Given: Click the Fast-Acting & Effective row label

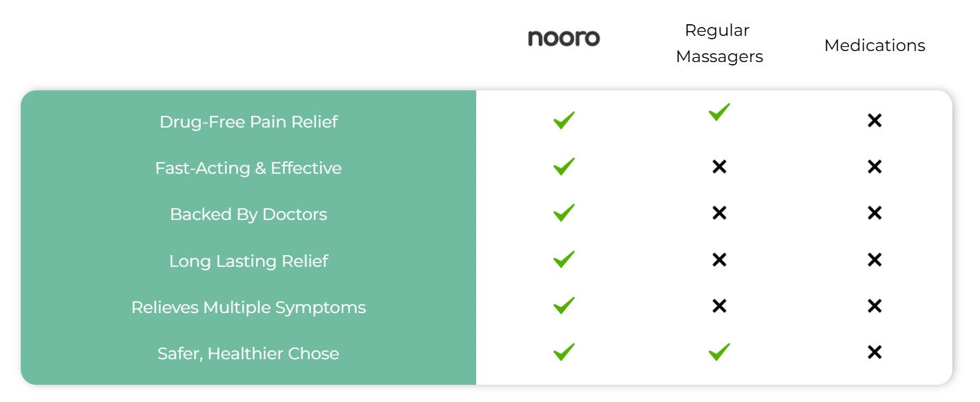Looking at the screenshot, I should (248, 168).
